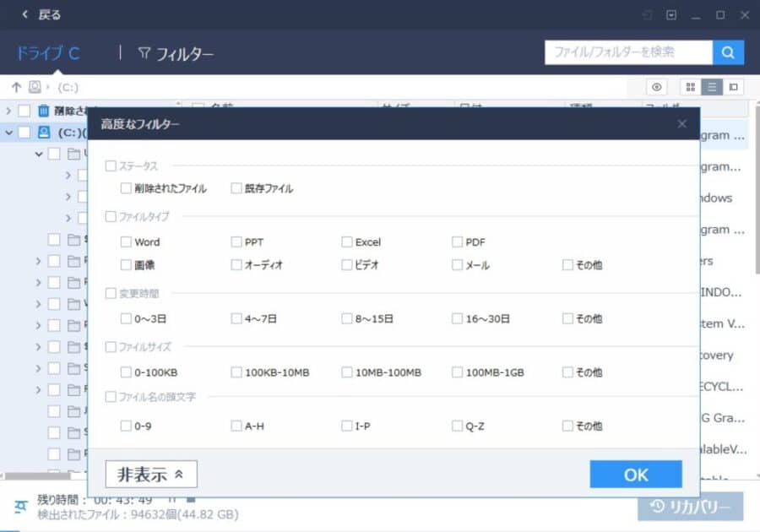Viewport: 760px width, 532px height.
Task: Switch to list view
Action: [x=712, y=87]
